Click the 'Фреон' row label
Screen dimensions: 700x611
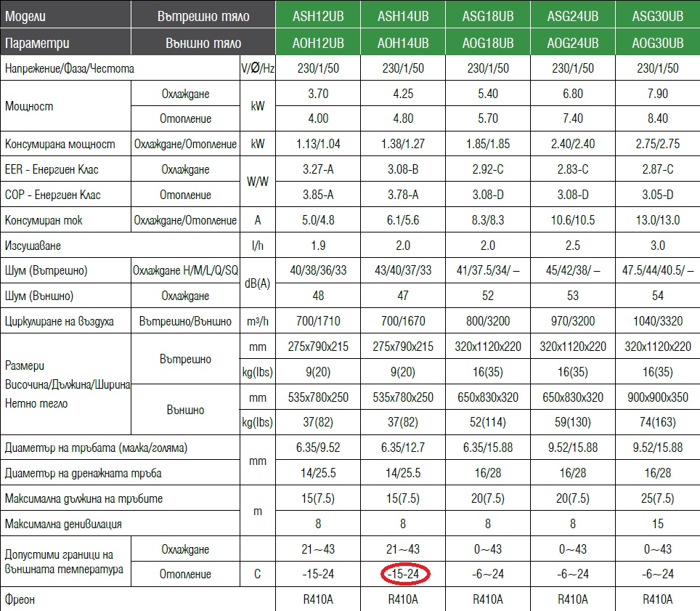(20, 600)
